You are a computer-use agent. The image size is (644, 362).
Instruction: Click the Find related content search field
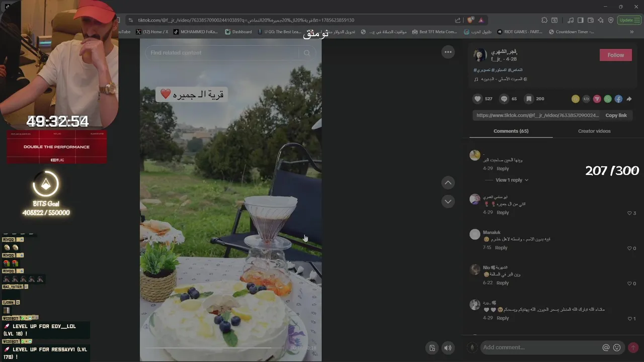coord(230,53)
